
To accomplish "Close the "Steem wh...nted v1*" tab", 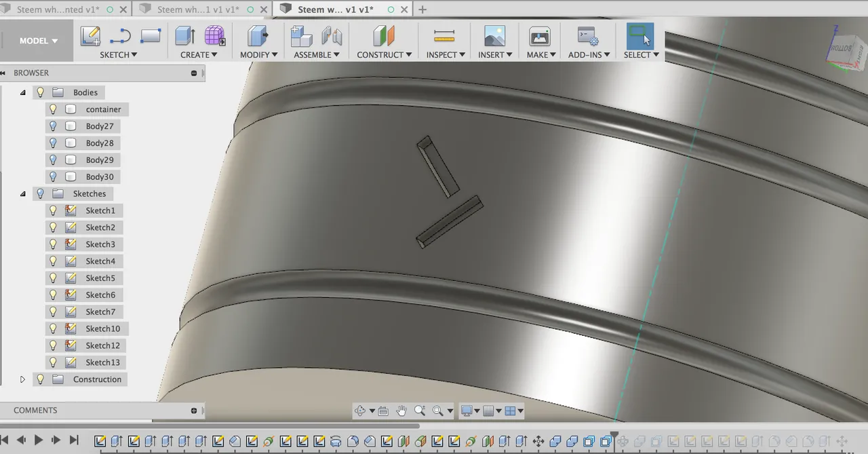I will 123,10.
